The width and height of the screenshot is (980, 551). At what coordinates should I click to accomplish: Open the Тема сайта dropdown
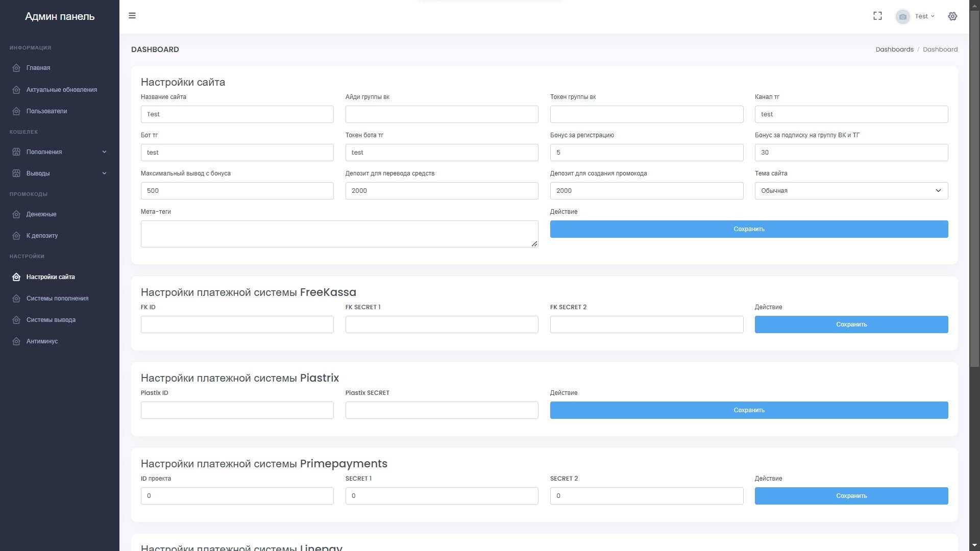click(x=851, y=191)
